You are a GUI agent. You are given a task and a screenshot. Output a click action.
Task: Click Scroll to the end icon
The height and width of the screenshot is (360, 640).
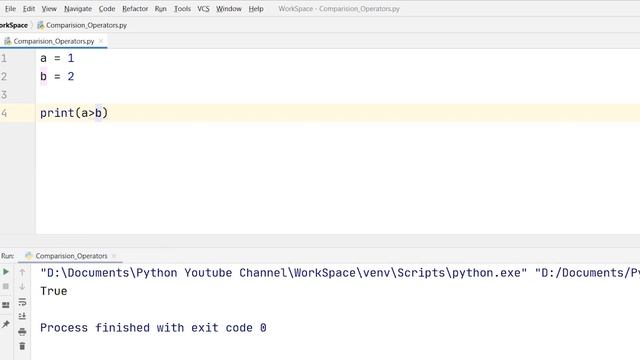(22, 316)
